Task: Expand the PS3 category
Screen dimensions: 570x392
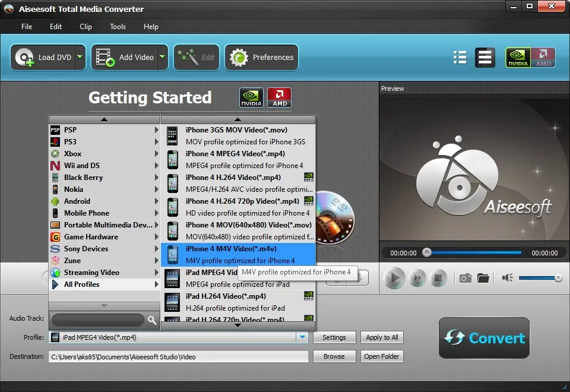Action: 156,142
